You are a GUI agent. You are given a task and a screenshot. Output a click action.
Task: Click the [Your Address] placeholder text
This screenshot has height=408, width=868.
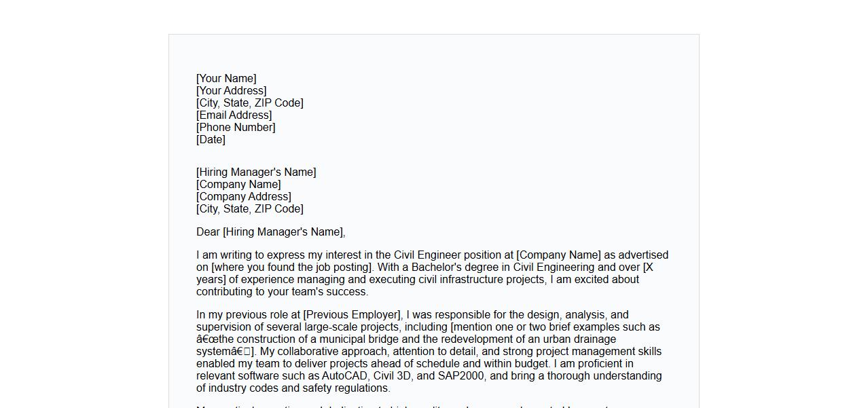[x=231, y=91]
